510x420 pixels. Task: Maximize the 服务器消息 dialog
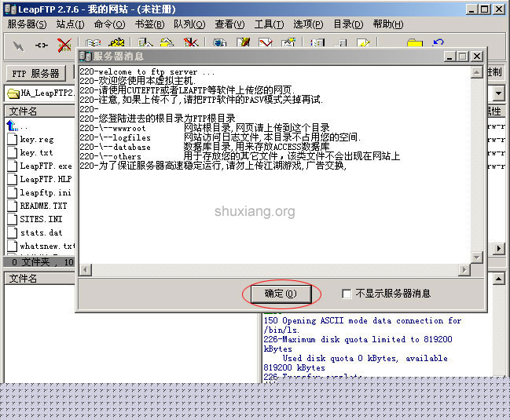click(x=463, y=57)
